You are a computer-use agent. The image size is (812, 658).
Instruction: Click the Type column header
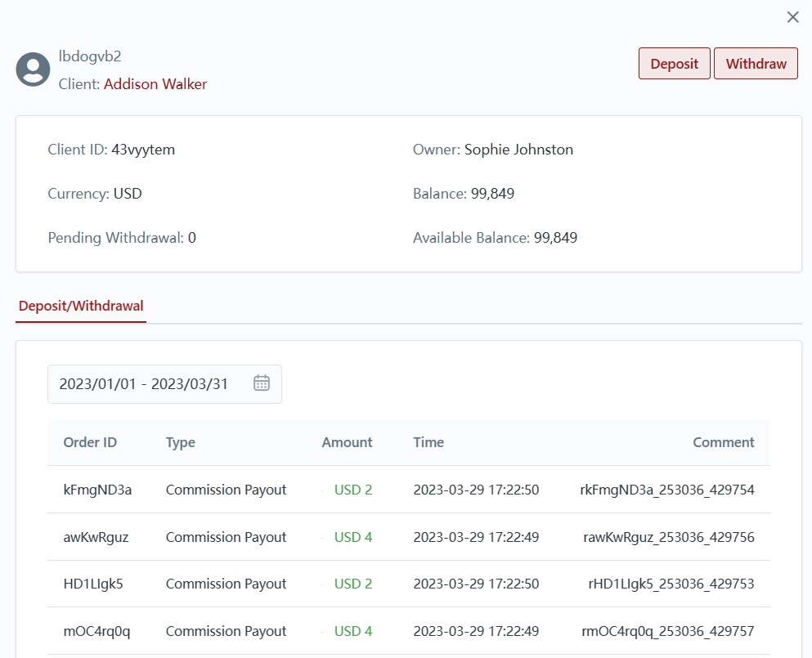[x=181, y=442]
